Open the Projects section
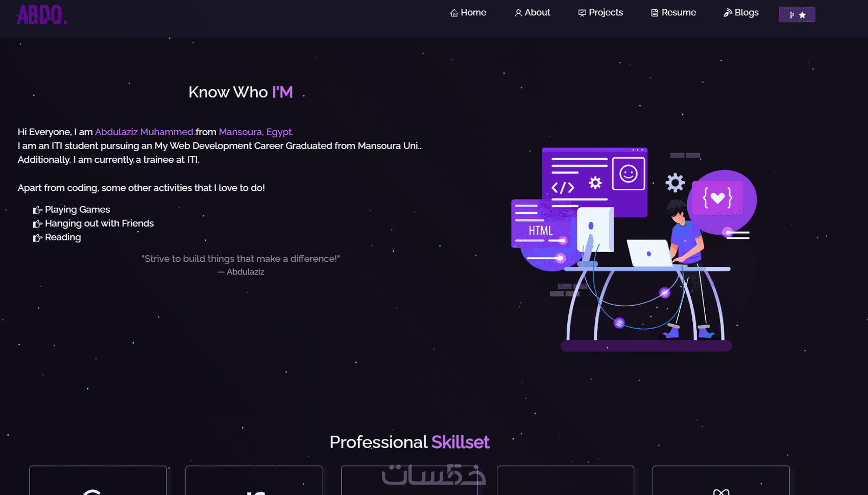This screenshot has width=868, height=495. [600, 13]
